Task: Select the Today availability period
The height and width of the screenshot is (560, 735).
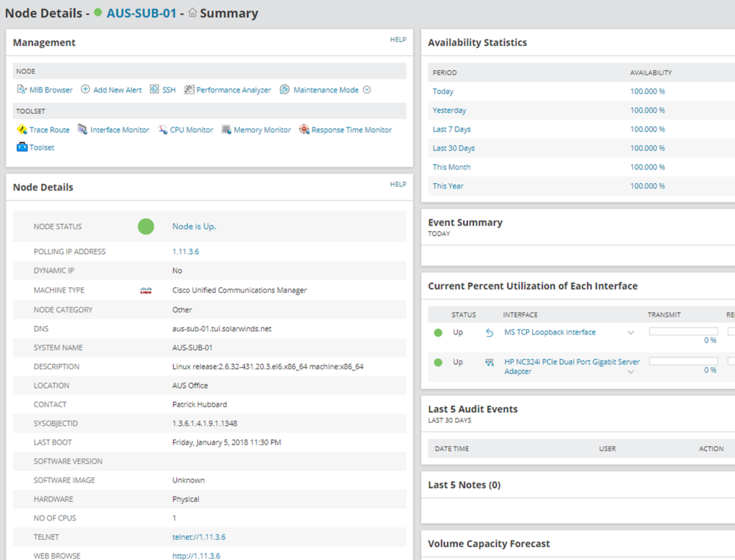Action: pos(443,91)
